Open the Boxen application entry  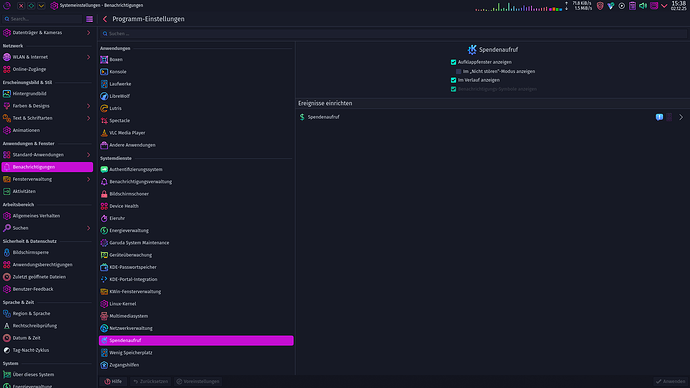click(x=196, y=59)
